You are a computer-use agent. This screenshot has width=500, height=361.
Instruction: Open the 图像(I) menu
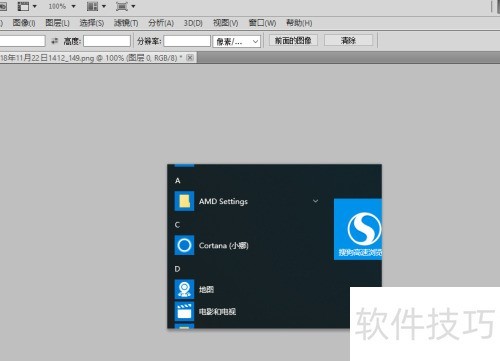[x=24, y=23]
